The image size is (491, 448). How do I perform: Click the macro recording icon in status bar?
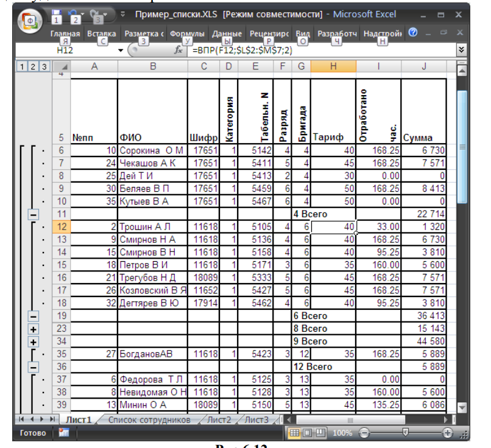tap(63, 433)
